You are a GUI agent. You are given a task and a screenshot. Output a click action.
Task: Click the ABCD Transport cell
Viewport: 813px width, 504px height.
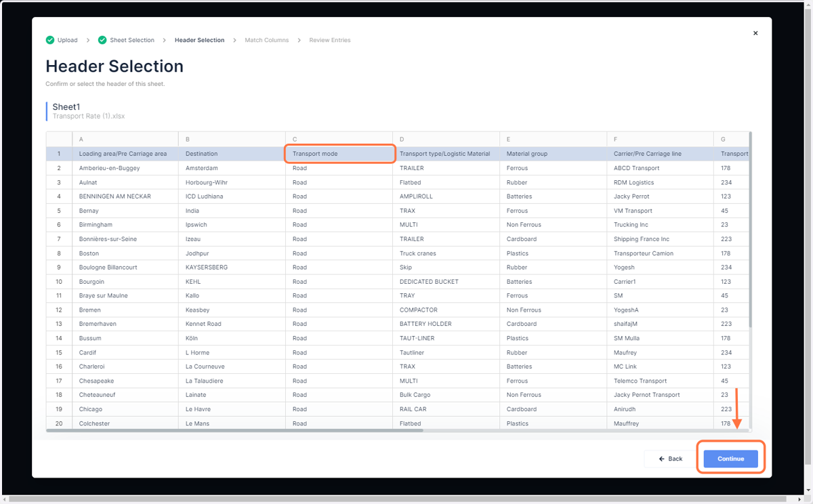coord(660,168)
